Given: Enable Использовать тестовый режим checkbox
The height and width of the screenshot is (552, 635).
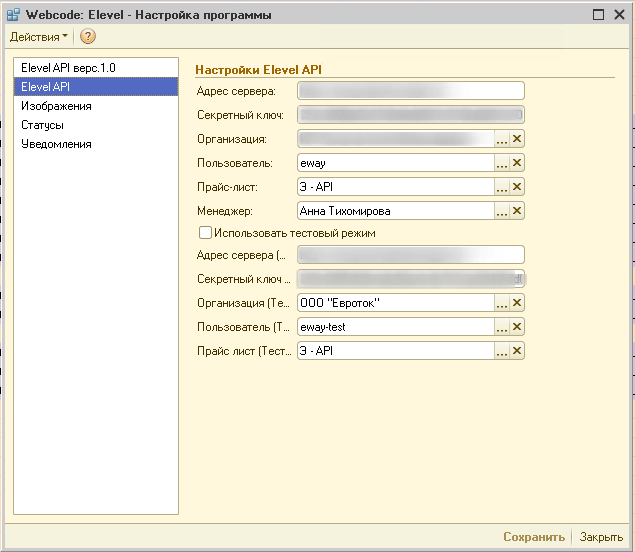Looking at the screenshot, I should [205, 233].
